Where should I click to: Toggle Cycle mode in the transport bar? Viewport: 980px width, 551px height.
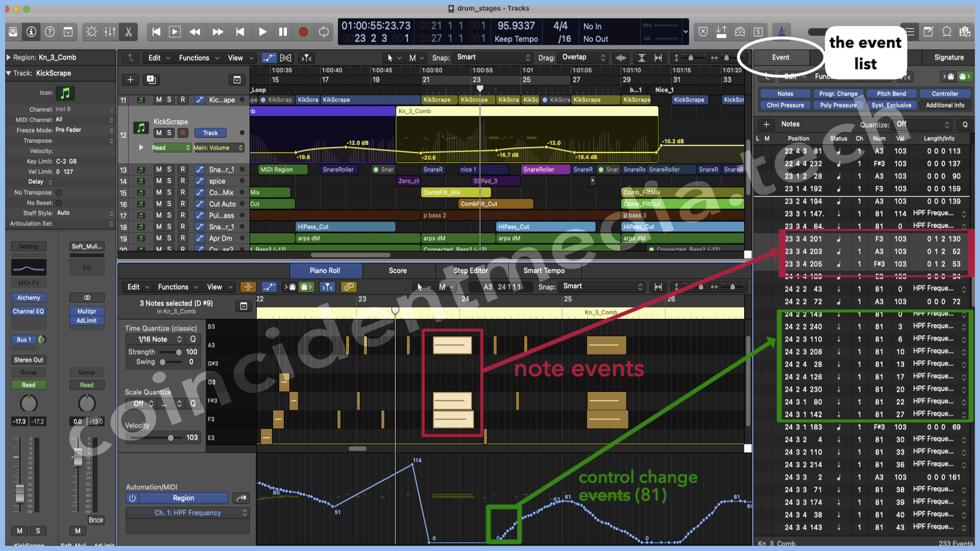[323, 32]
